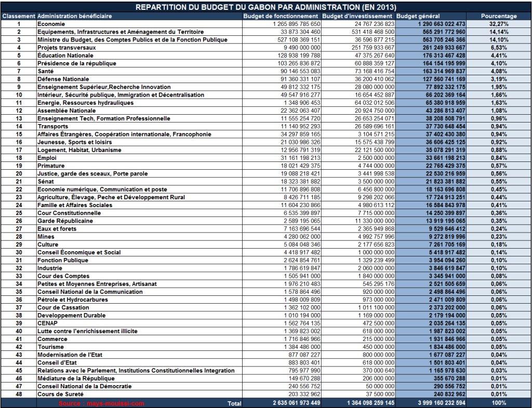Image resolution: width=532 pixels, height=408 pixels.
Task: Click the Tourisme administration cell
Action: [x=51, y=347]
